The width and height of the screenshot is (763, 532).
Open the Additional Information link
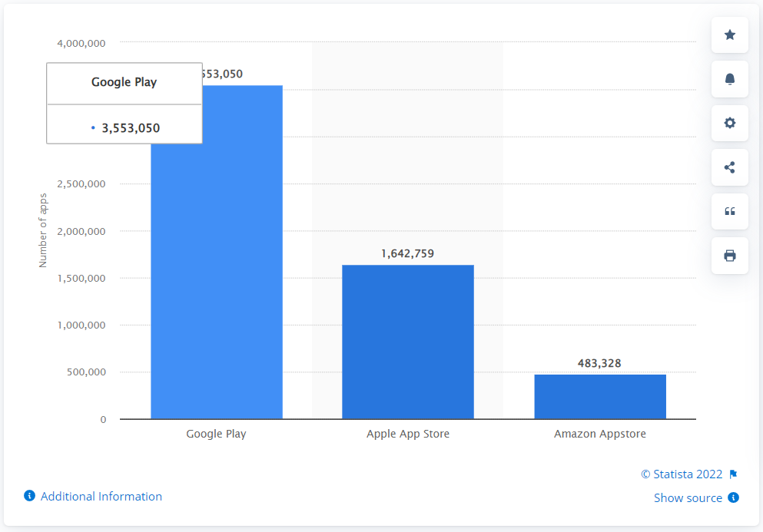click(x=101, y=497)
